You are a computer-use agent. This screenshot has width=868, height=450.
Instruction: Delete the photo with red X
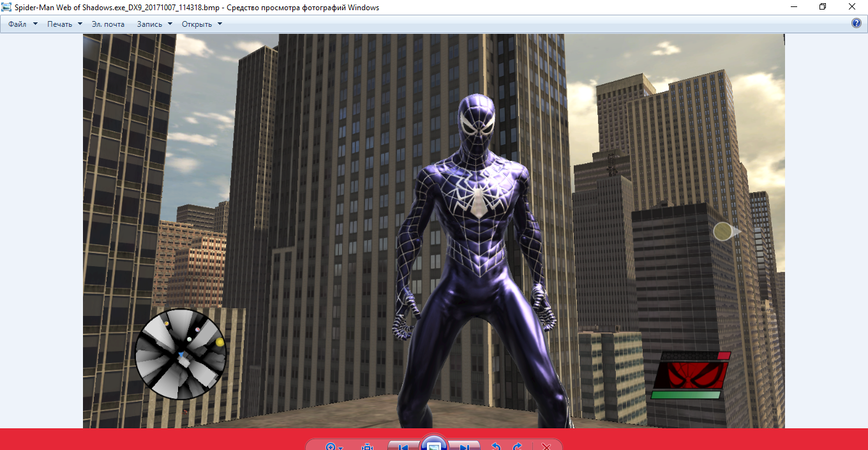(x=546, y=447)
